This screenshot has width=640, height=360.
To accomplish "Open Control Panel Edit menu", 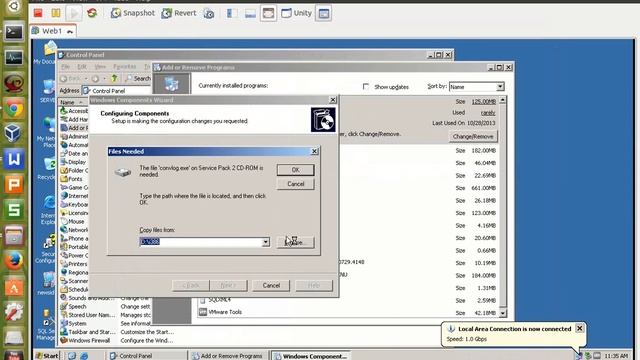I will click(x=82, y=67).
